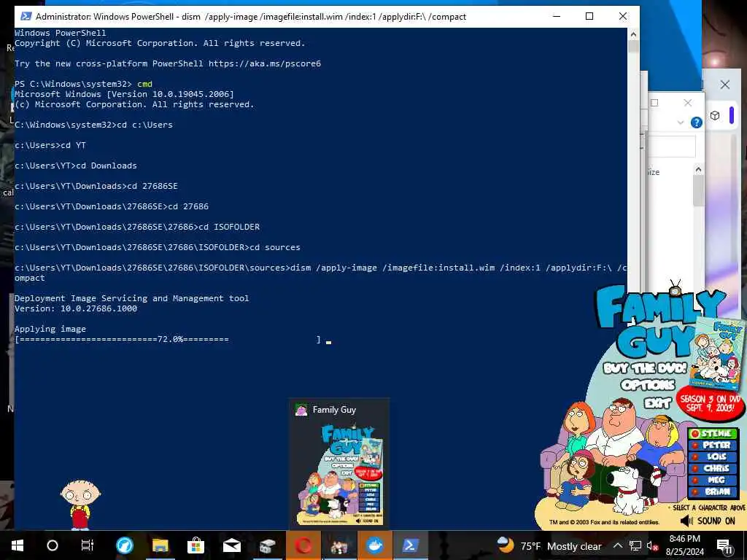Click the search field in background window
The width and height of the screenshot is (747, 560).
tap(671, 146)
